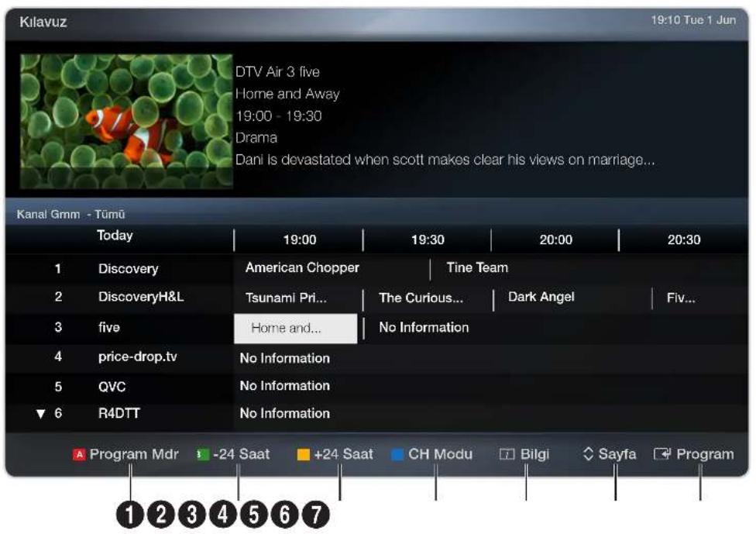Click the yellow button icon for +24 Saat

pyautogui.click(x=304, y=454)
